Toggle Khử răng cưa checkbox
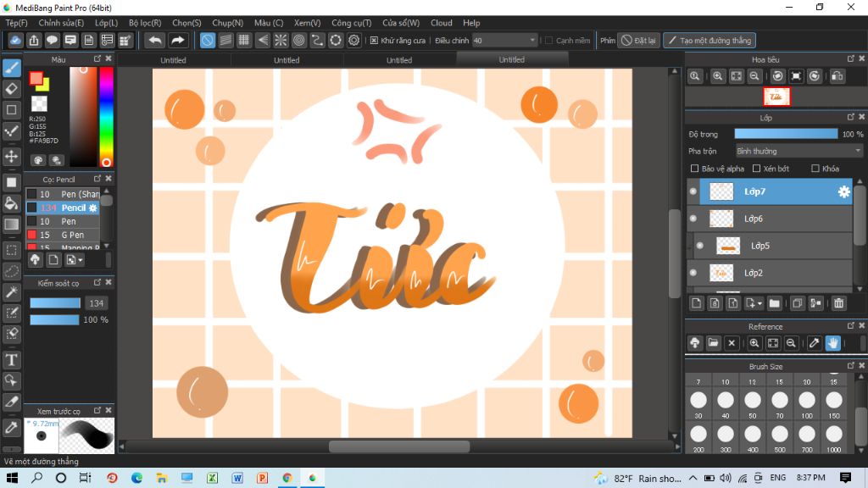This screenshot has width=868, height=488. pyautogui.click(x=374, y=41)
